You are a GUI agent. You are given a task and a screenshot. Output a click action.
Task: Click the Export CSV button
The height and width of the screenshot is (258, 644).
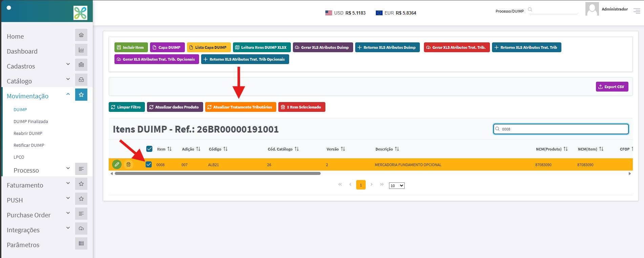pyautogui.click(x=612, y=87)
